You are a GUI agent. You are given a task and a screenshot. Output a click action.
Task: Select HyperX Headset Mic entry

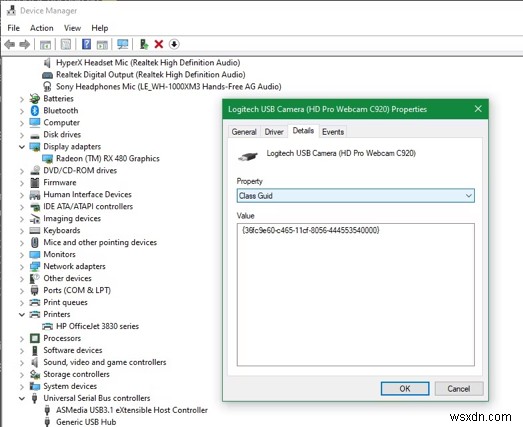coord(148,62)
